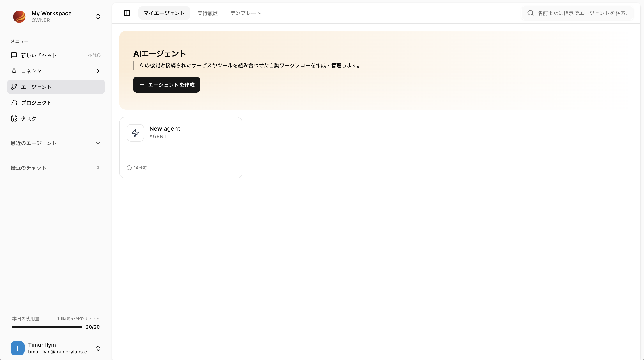Open プロジェクト from the sidebar
The height and width of the screenshot is (360, 644).
(56, 103)
